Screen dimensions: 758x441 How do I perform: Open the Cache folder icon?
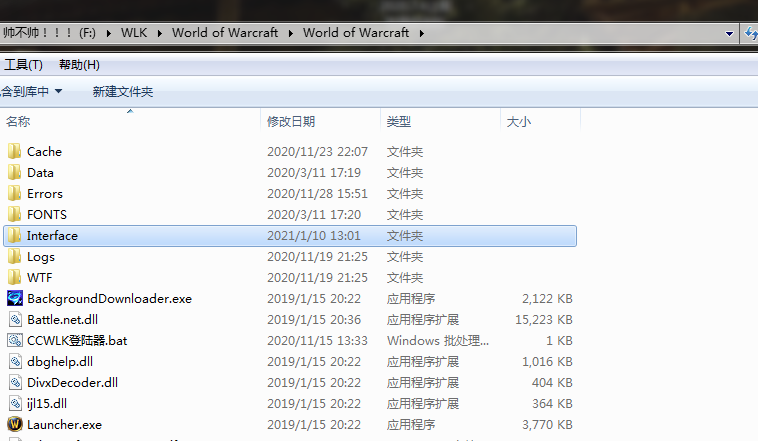[x=15, y=151]
